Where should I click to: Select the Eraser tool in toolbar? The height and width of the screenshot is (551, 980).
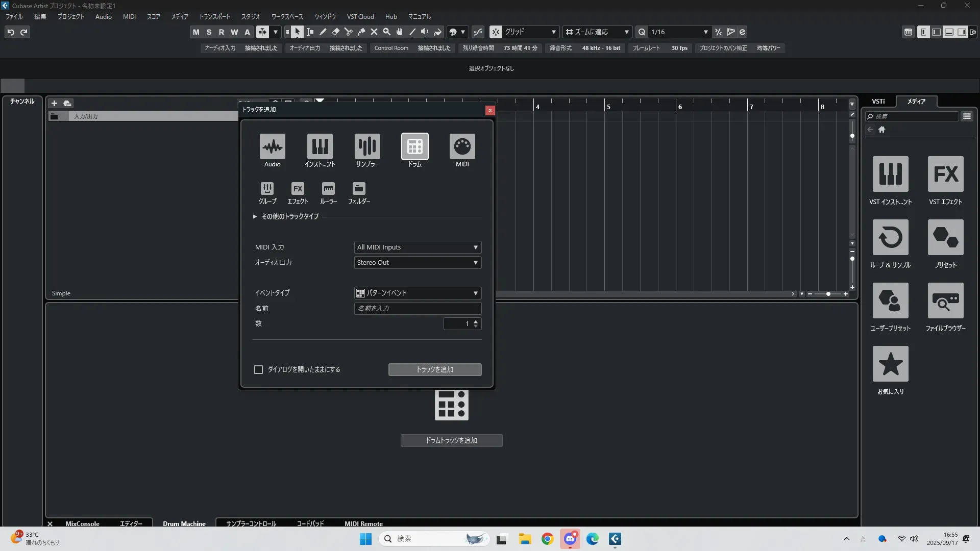(335, 32)
